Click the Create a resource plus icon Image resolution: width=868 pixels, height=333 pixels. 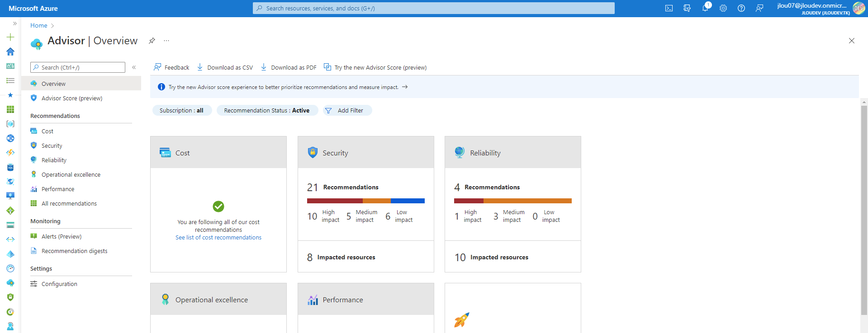click(x=10, y=37)
